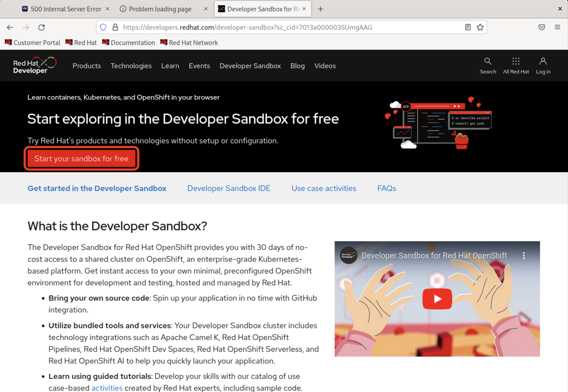
Task: Close the 500 Internal Server Error tab
Action: coord(107,9)
